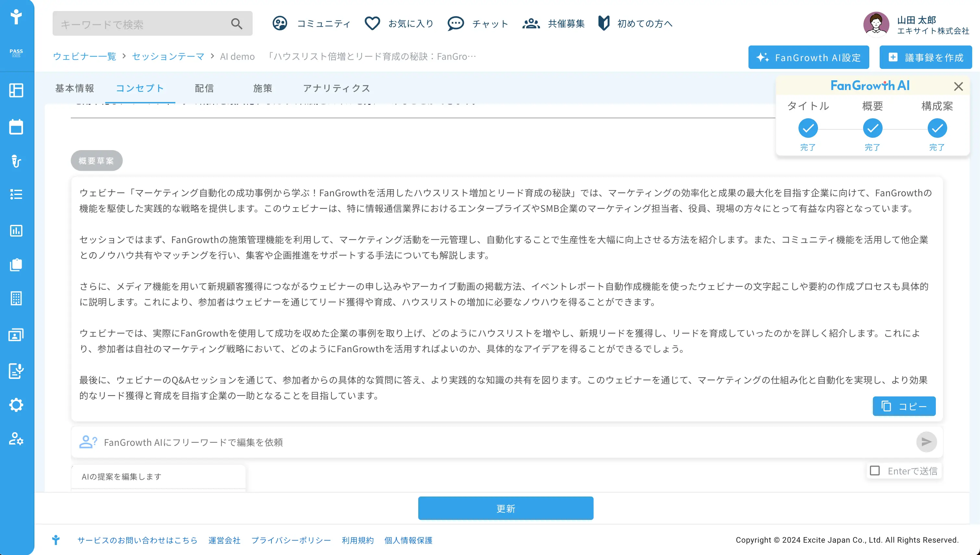Viewport: 980px width, 555px height.
Task: Open the user settings sidebar icon
Action: [16, 439]
